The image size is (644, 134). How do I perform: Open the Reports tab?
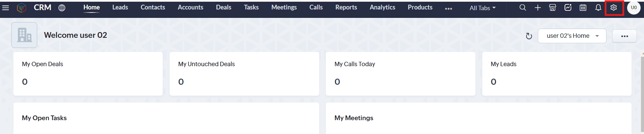click(346, 7)
